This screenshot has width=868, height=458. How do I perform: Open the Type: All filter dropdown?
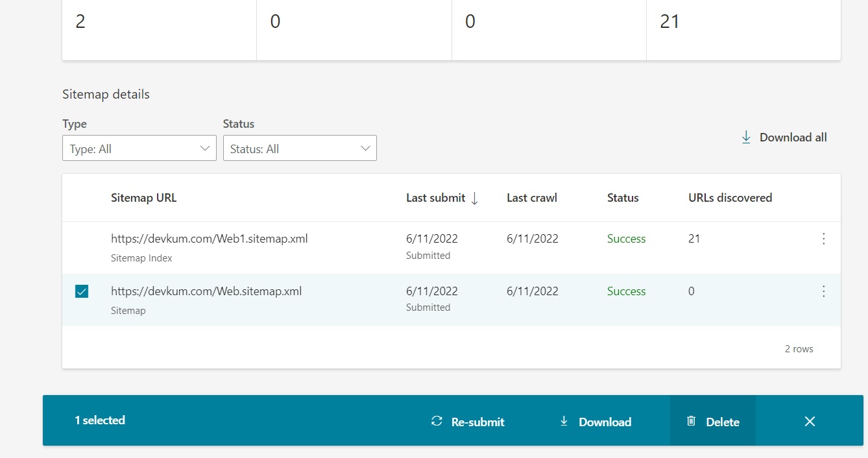click(x=139, y=149)
